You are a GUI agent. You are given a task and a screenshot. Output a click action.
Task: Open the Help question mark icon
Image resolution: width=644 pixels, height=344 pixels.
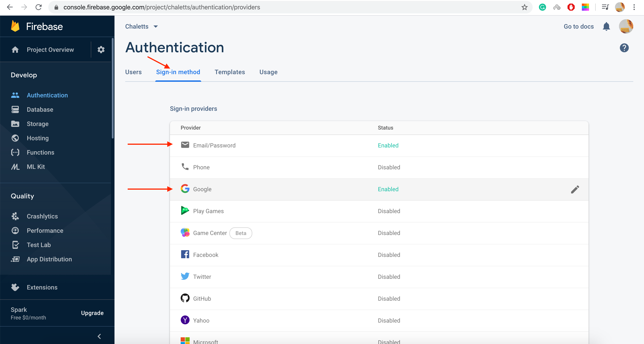624,48
